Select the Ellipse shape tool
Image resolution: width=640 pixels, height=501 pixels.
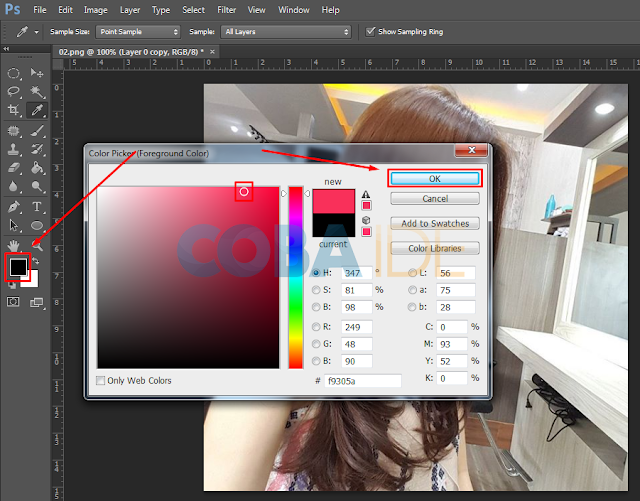pos(37,225)
